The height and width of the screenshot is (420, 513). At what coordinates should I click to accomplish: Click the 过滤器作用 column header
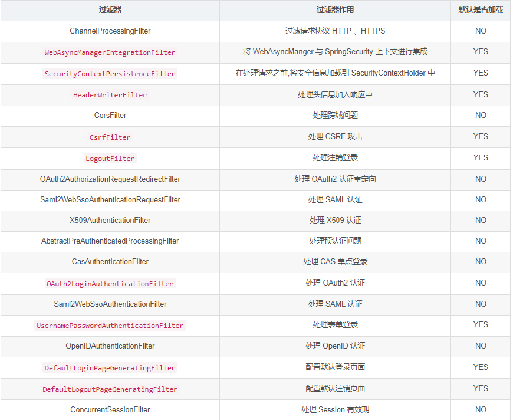(335, 10)
